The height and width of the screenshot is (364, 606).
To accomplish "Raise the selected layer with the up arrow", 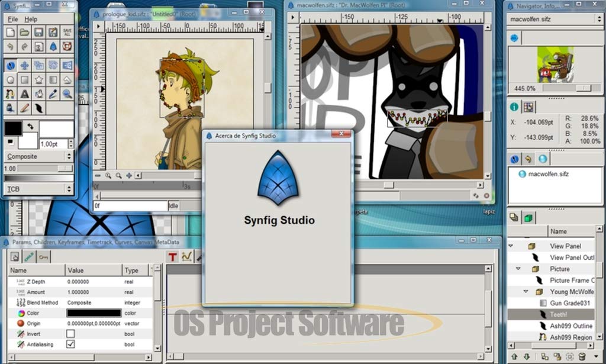I will [x=514, y=356].
